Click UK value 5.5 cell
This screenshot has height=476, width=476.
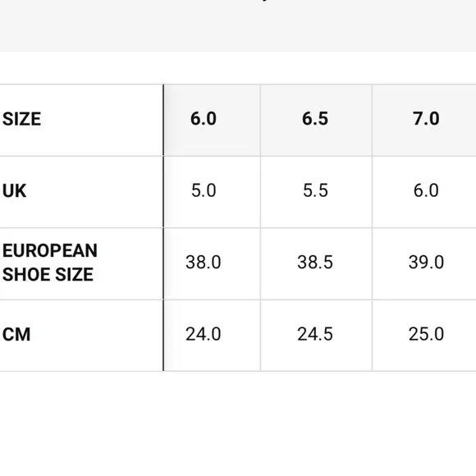pos(316,192)
